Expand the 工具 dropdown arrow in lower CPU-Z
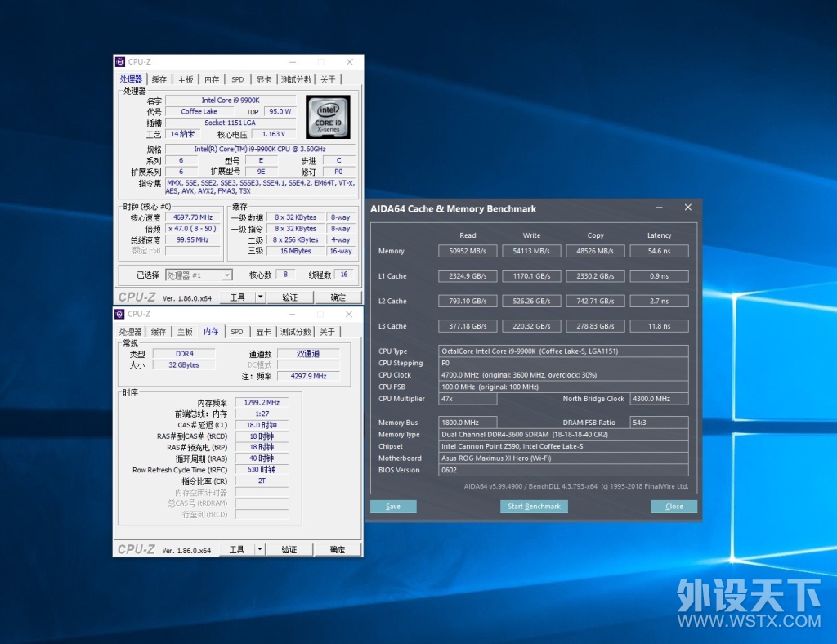Screen dimensions: 837x644 [x=260, y=549]
